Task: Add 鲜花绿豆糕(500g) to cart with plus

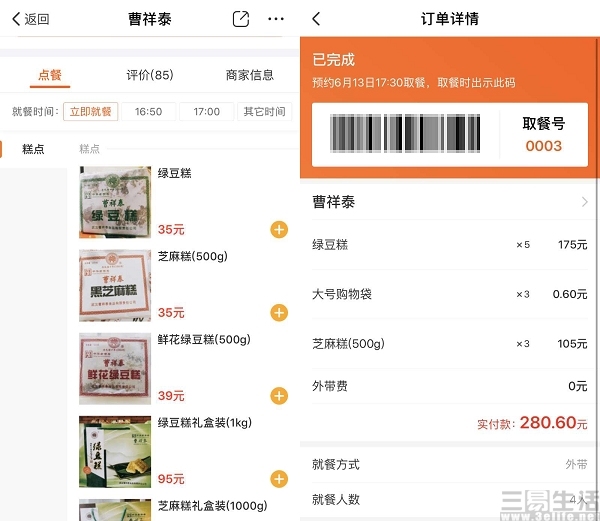Action: [x=279, y=396]
